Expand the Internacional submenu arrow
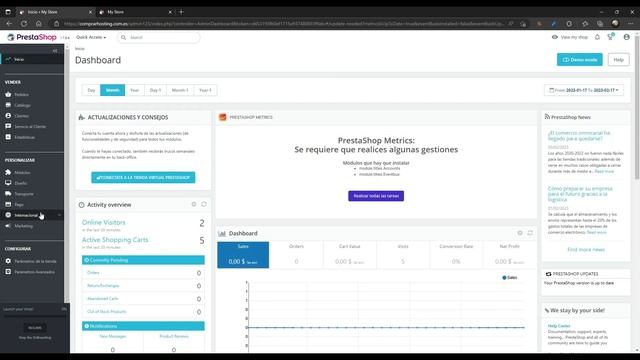Viewport: 640px width, 360px height. 59,215
